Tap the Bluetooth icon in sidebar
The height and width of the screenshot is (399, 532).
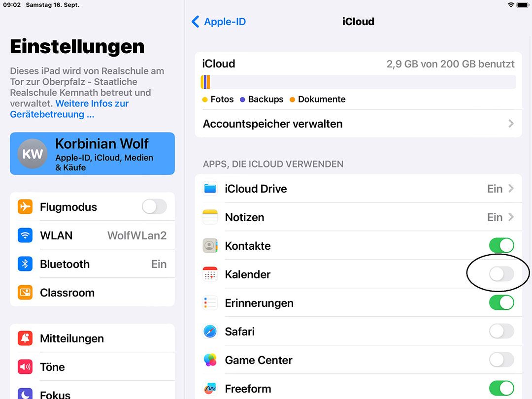pos(25,264)
